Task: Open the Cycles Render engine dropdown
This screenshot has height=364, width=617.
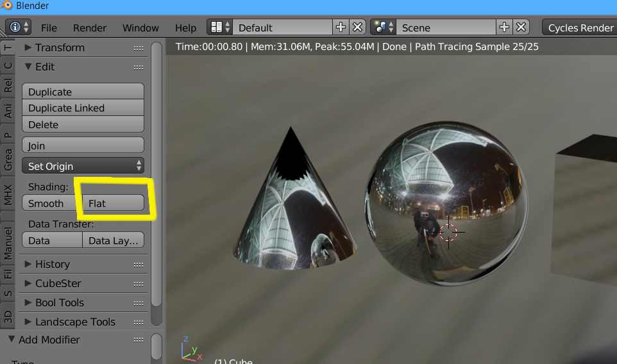Action: 579,28
